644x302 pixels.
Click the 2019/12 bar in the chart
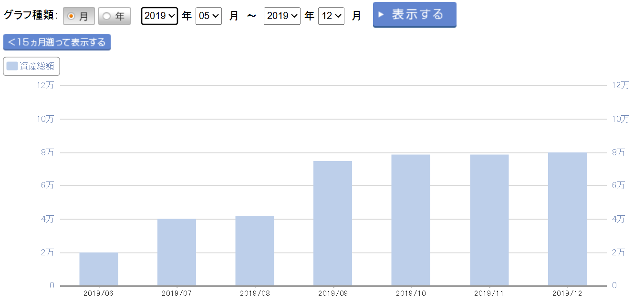[567, 219]
